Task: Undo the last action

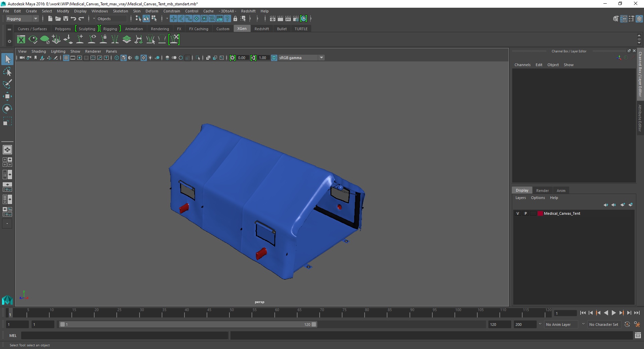Action: coord(73,19)
